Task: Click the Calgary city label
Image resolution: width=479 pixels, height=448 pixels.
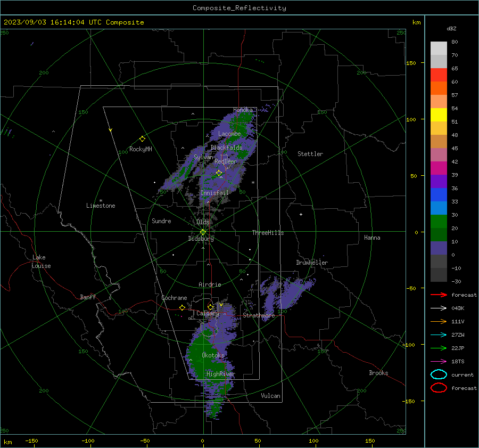Action: [208, 313]
